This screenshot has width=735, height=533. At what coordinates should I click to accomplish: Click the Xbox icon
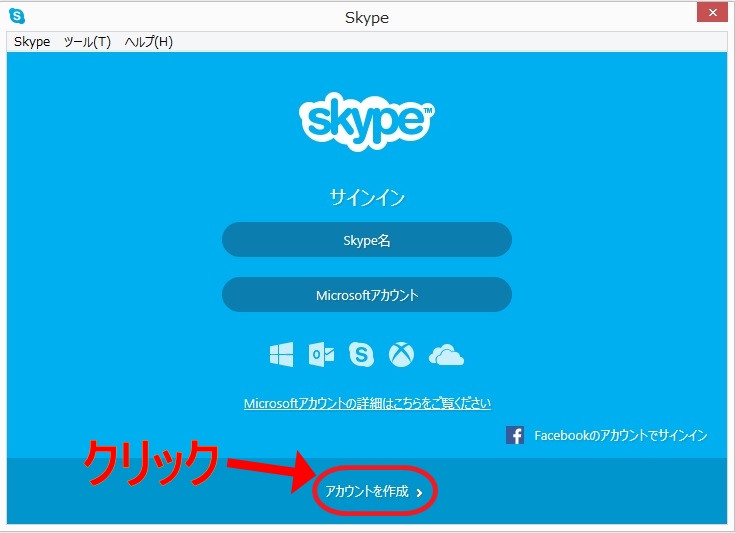click(402, 354)
